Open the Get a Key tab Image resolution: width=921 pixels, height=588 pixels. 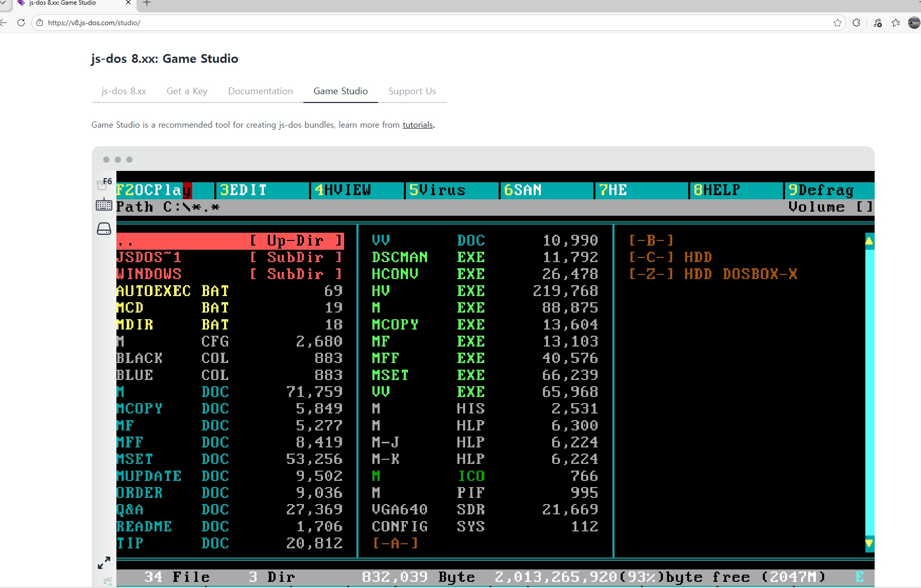(186, 91)
